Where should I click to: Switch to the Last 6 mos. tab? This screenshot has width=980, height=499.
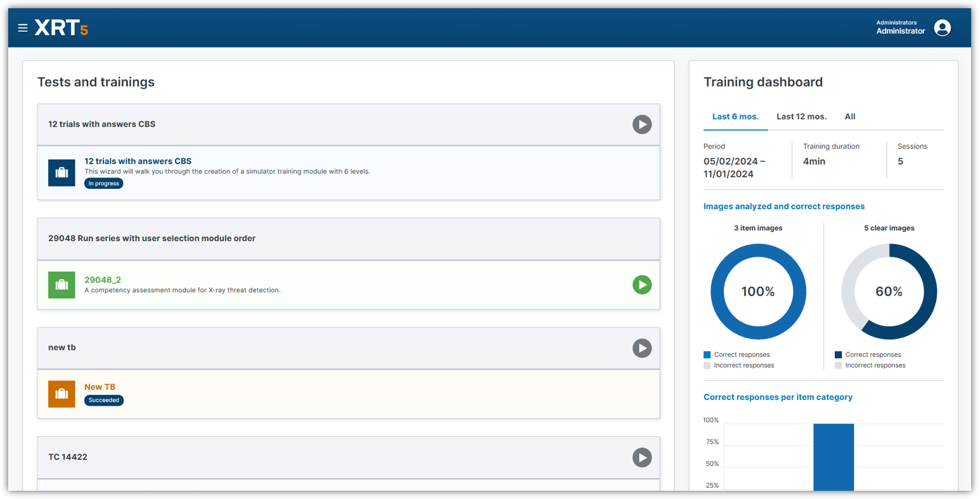[x=735, y=117]
